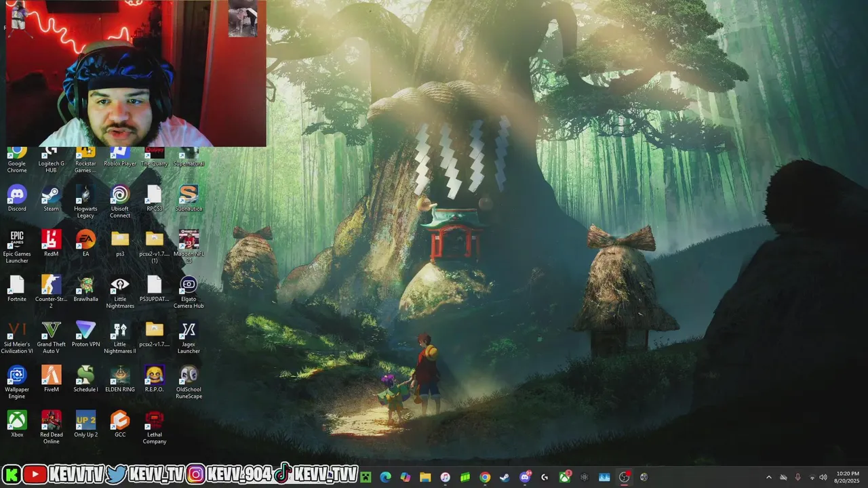Open Discord from the taskbar
Screen dimensions: 868x488
pyautogui.click(x=525, y=477)
